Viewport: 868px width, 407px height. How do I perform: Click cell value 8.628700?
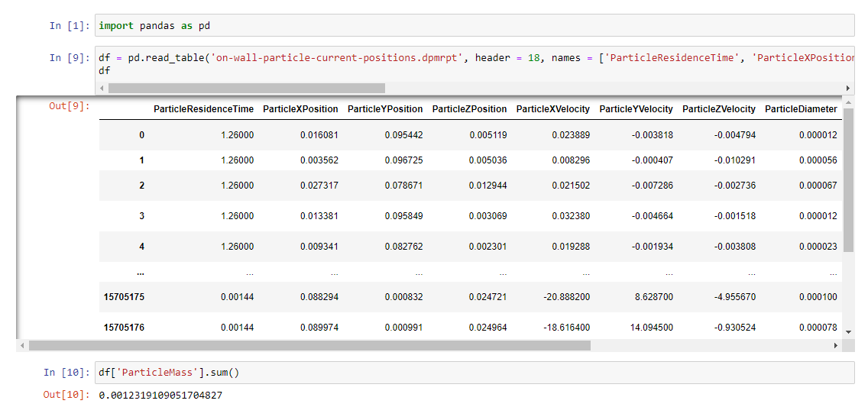coord(654,298)
